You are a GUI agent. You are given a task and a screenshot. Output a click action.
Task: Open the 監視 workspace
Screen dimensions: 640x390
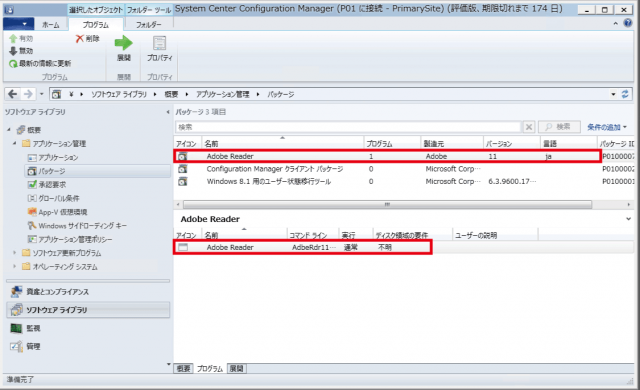88,328
